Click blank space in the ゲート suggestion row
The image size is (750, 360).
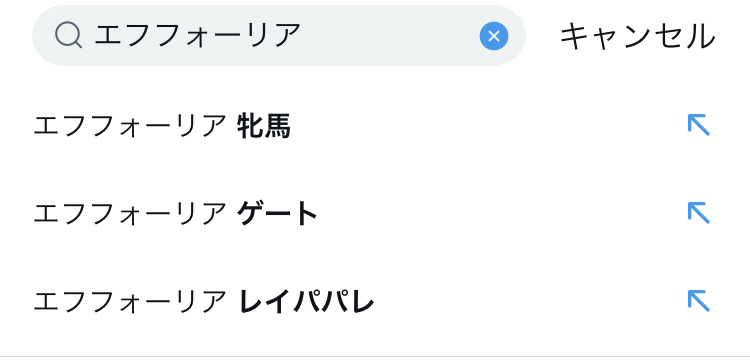pyautogui.click(x=500, y=214)
